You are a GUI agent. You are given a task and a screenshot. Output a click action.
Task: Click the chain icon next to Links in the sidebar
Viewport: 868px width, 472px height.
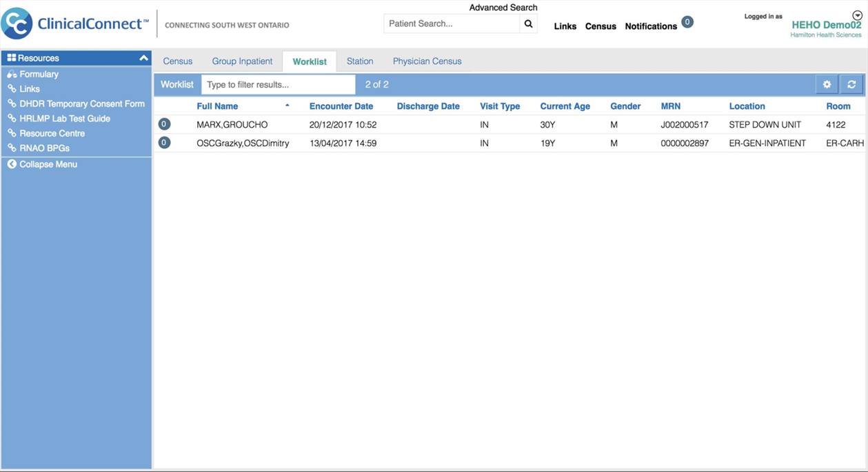tap(12, 88)
